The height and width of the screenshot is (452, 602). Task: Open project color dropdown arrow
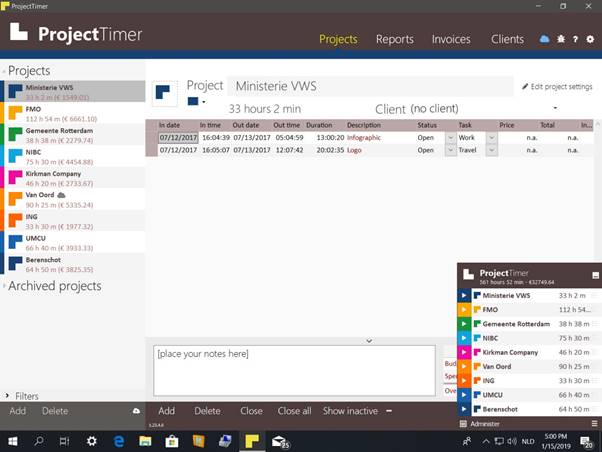point(204,102)
